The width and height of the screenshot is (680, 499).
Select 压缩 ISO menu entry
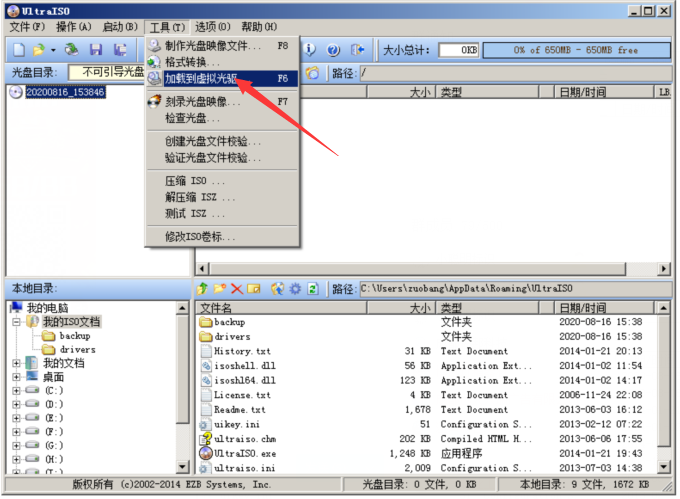click(223, 181)
